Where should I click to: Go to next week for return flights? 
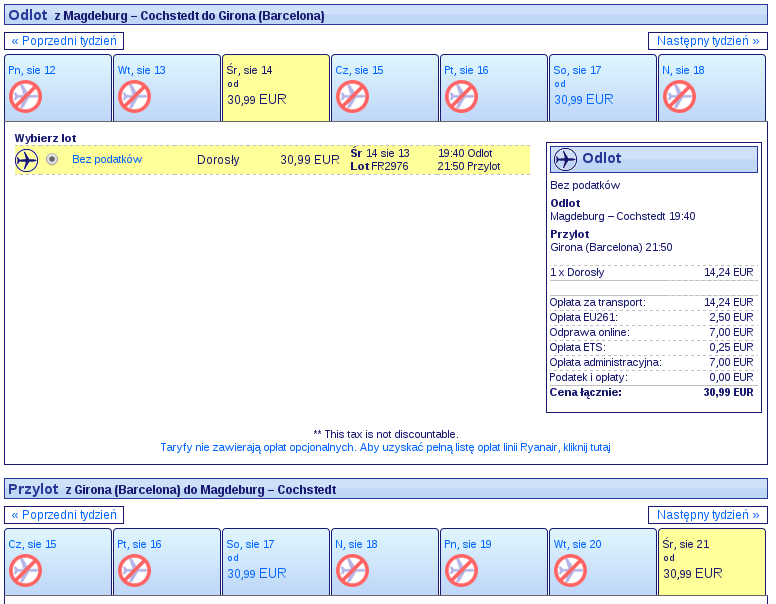(x=708, y=515)
